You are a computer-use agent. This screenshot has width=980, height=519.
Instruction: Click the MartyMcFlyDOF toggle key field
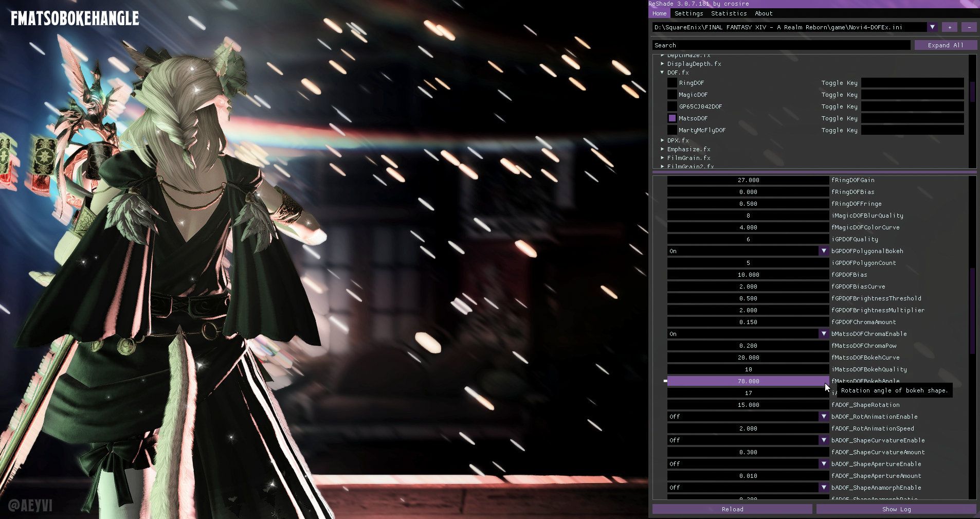[913, 130]
